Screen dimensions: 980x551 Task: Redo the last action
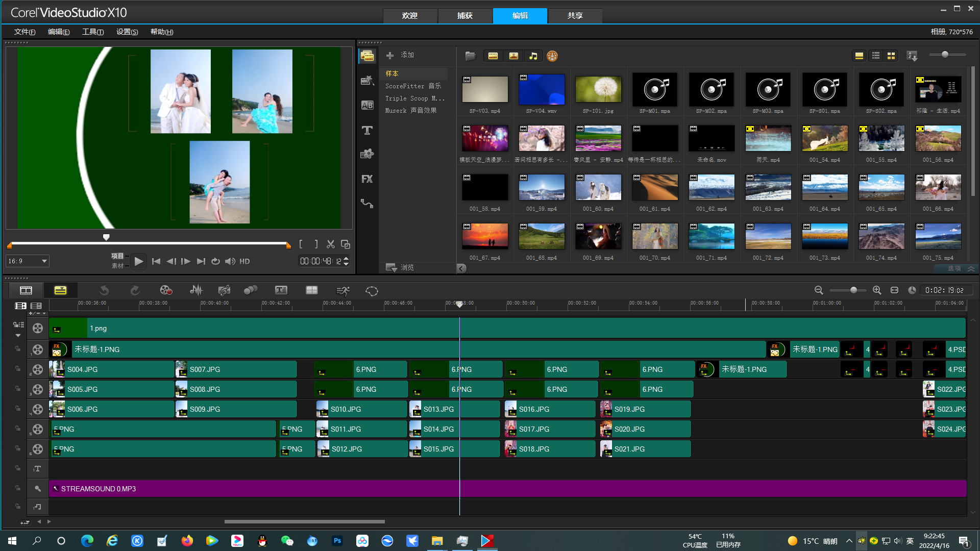135,290
